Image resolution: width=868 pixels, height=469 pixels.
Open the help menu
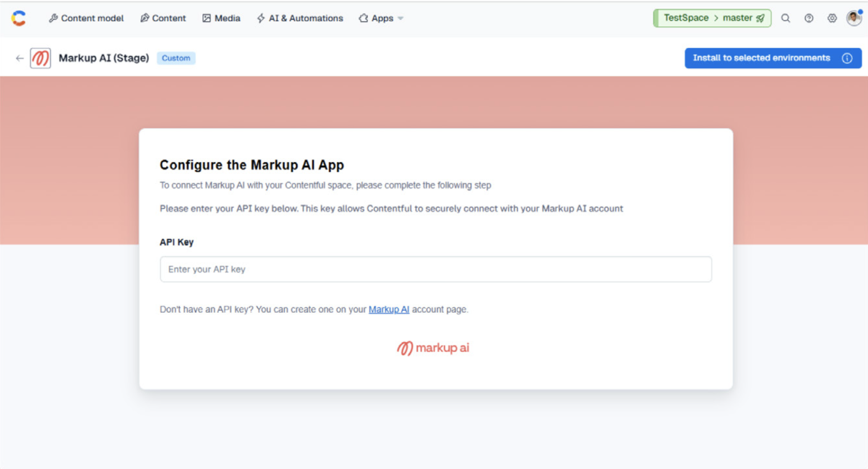(809, 18)
